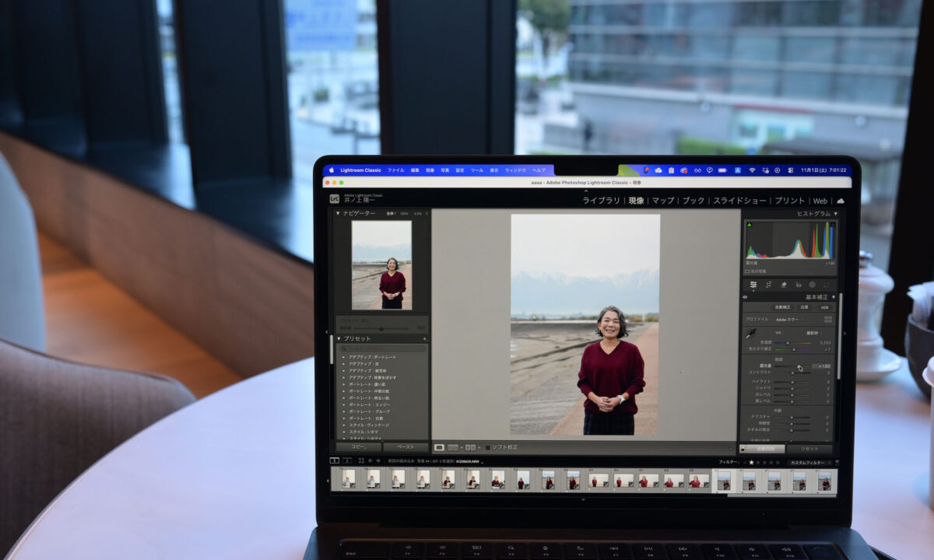Image resolution: width=934 pixels, height=560 pixels.
Task: Open the カスタムフィルター dropdown
Action: [x=809, y=463]
